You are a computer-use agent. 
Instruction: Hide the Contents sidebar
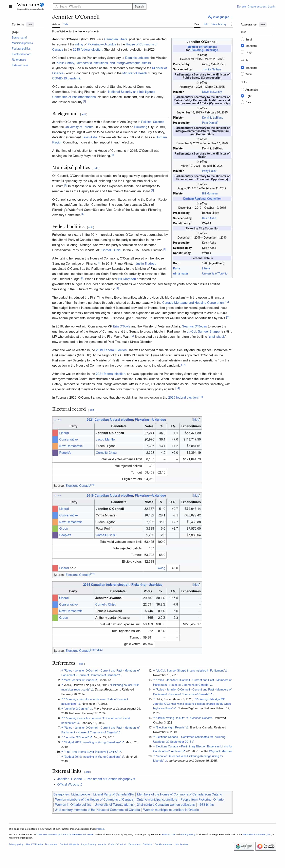click(x=30, y=25)
